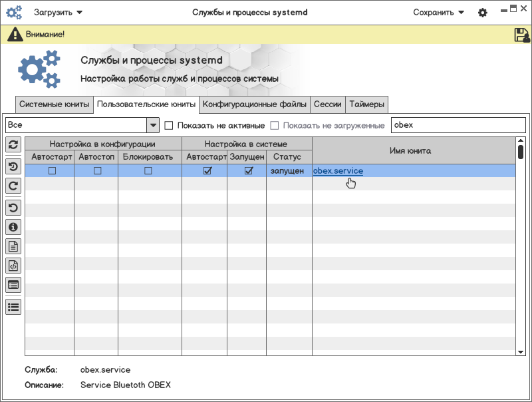Open the Загрузить dropdown menu

[x=58, y=12]
